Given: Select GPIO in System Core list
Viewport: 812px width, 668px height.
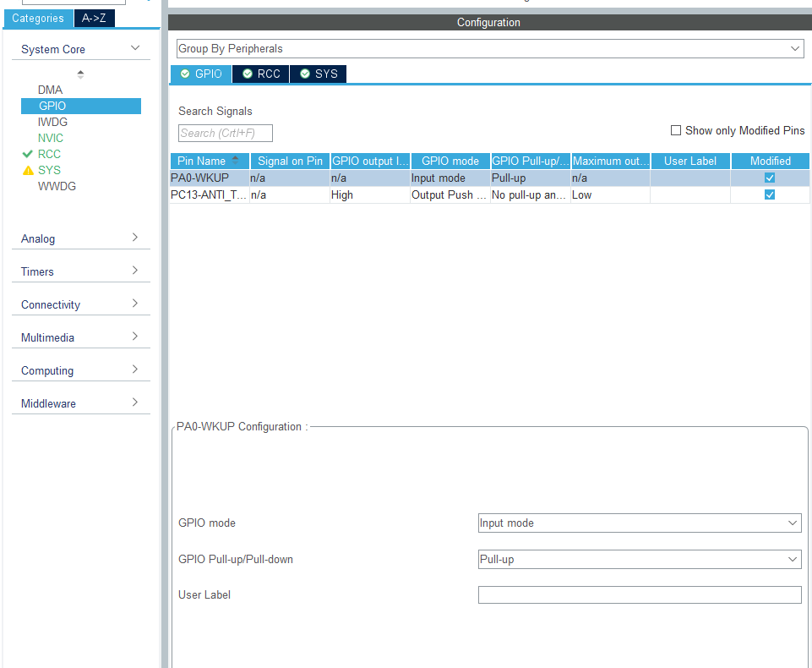Looking at the screenshot, I should tap(81, 106).
